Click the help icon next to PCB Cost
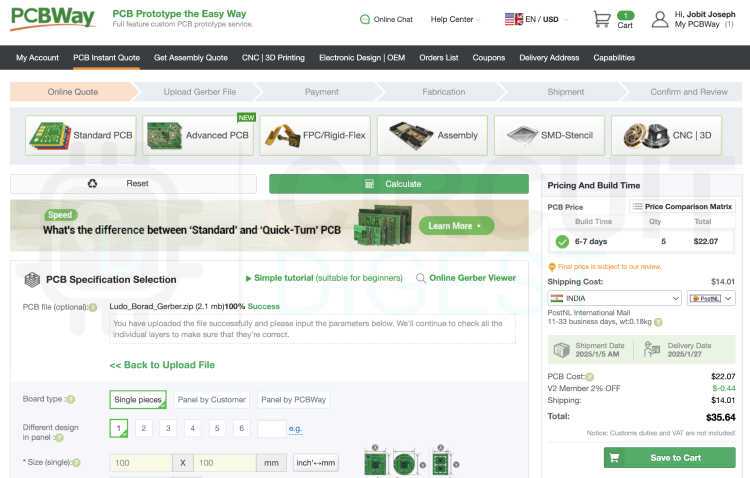Viewport: 750px width, 478px height. (589, 377)
